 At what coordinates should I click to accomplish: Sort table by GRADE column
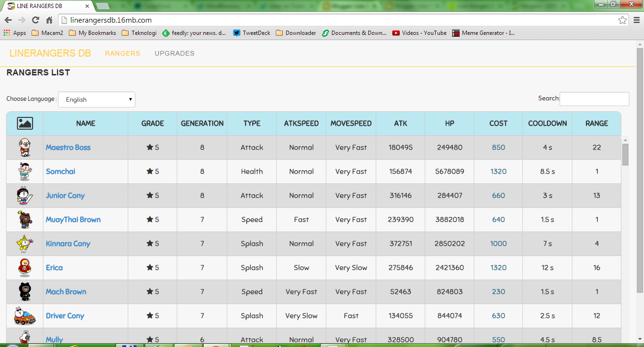153,124
